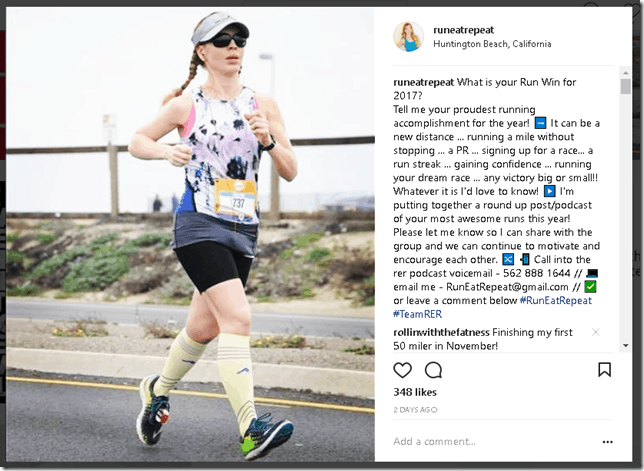Open Huntington Beach, California location link
Image resolution: width=644 pixels, height=471 pixels.
pos(492,44)
